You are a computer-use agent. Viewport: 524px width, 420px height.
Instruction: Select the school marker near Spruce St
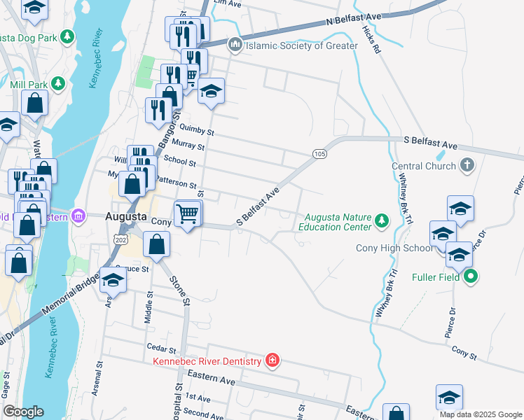click(x=113, y=282)
